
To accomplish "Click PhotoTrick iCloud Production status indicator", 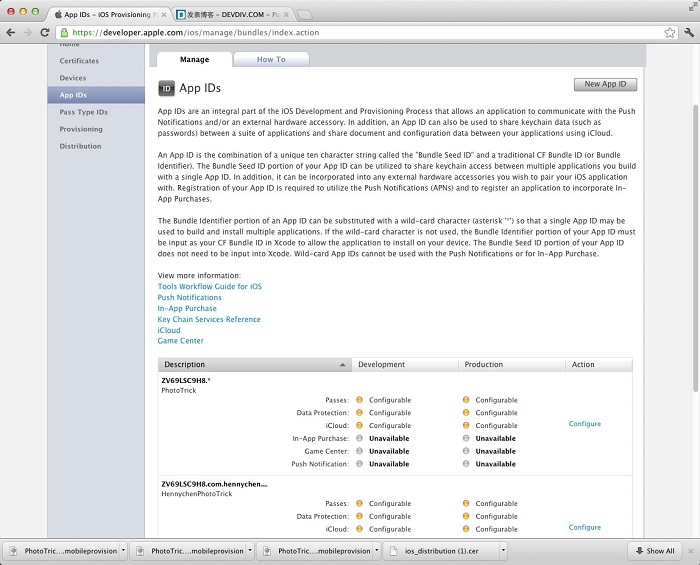I will (466, 425).
